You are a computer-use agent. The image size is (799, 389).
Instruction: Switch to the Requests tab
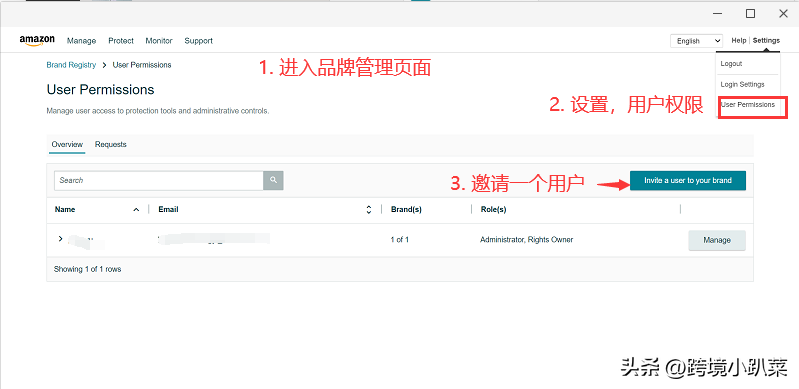111,144
